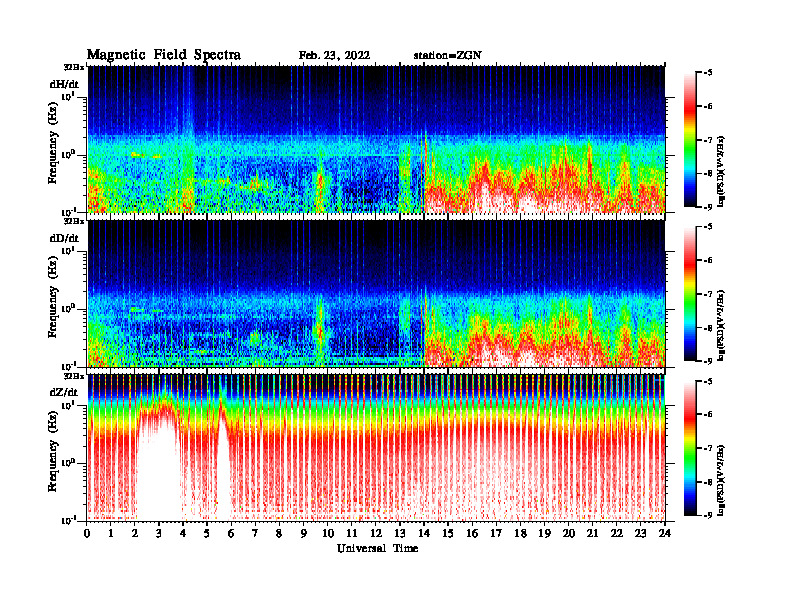792x612 pixels.
Task: Click hour tick label 5 on time axis
Action: click(x=207, y=534)
